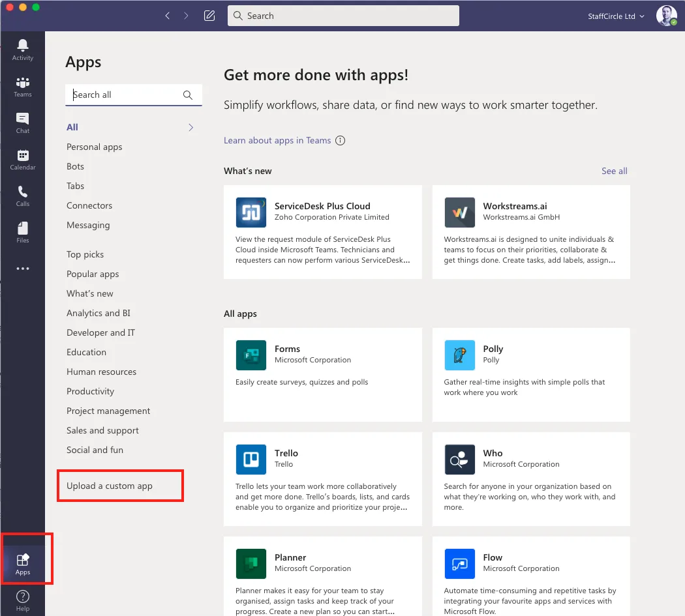Screen dimensions: 685x616
Task: Open the Calls phone icon
Action: pos(23,196)
